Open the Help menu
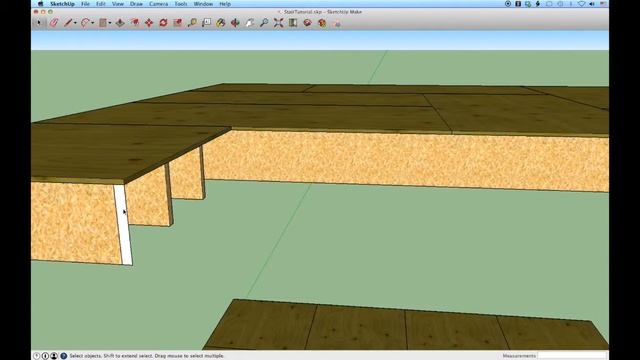 pyautogui.click(x=225, y=4)
